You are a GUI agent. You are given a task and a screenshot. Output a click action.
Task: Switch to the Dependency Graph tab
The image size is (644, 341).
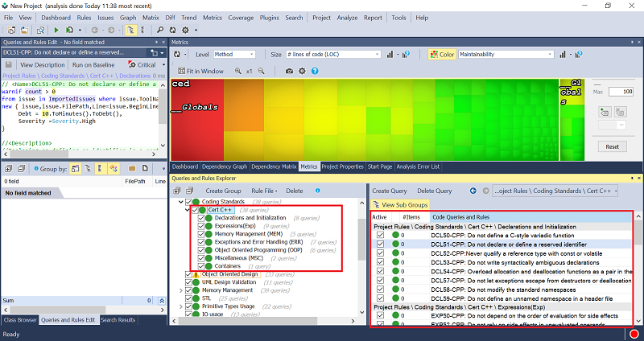[223, 166]
